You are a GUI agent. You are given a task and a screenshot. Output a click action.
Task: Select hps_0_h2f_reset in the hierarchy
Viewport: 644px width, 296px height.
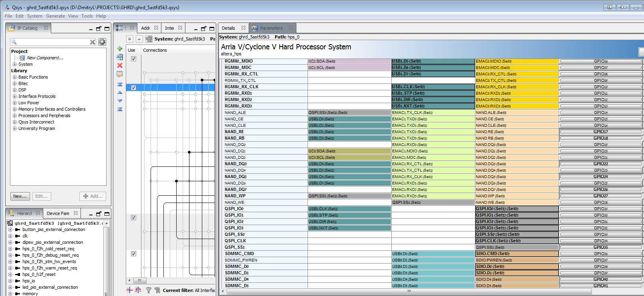point(39,274)
